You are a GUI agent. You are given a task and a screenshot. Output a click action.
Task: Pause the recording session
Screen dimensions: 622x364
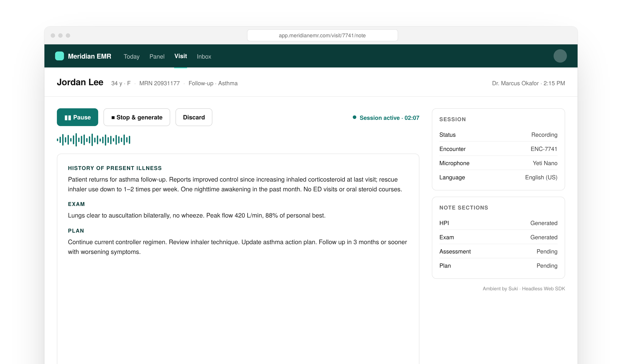click(78, 117)
